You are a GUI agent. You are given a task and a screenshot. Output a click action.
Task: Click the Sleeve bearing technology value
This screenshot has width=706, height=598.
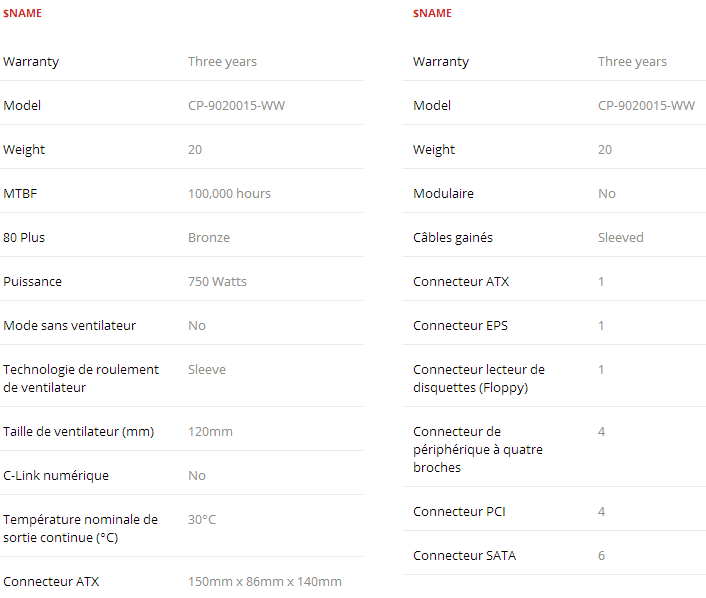point(207,370)
